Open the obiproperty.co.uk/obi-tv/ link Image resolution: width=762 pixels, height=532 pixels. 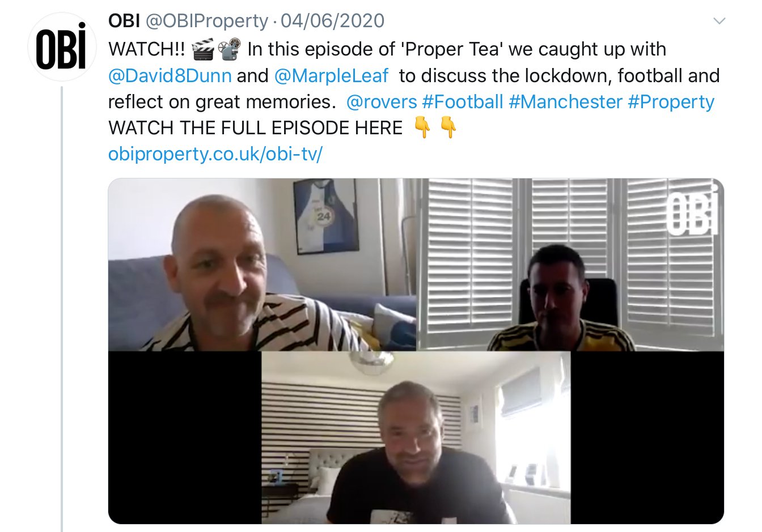215,154
